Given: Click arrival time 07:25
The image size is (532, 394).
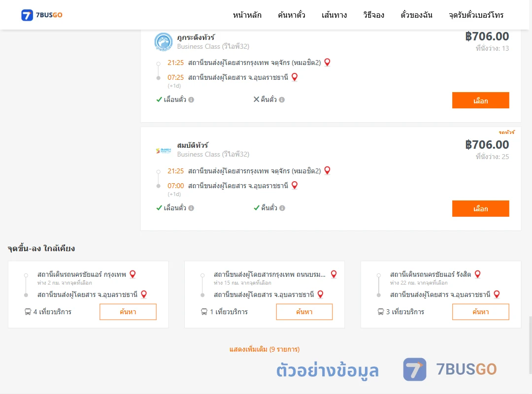Looking at the screenshot, I should 175,77.
